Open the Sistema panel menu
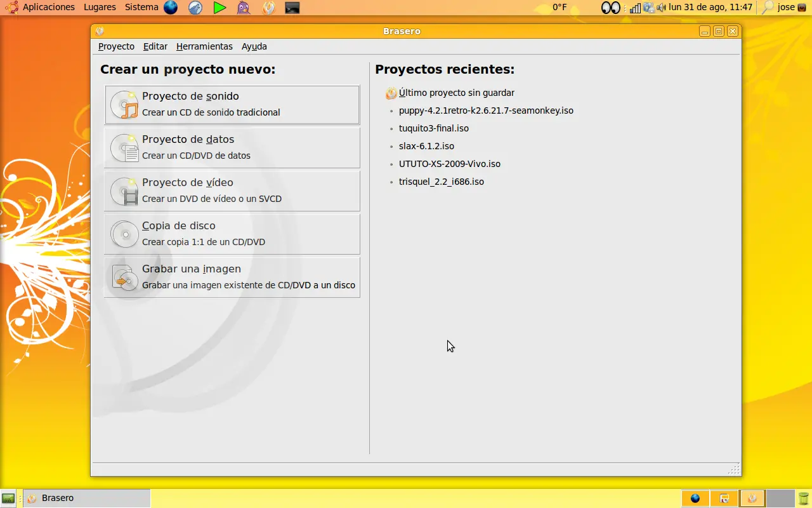The height and width of the screenshot is (508, 812). coord(141,7)
